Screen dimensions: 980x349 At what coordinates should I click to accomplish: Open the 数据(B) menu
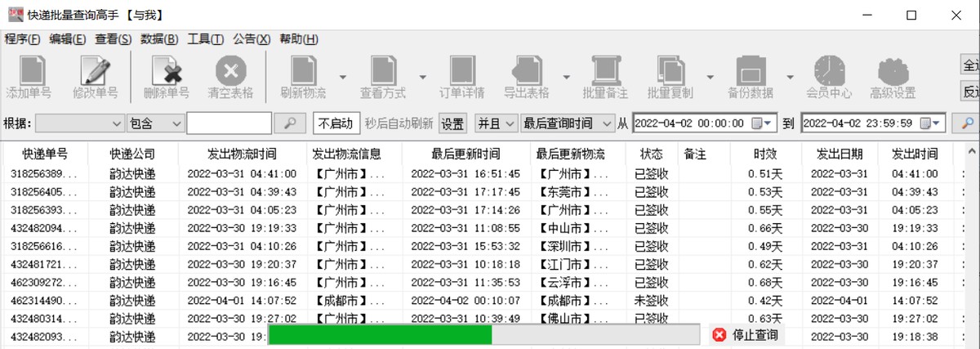tap(158, 39)
